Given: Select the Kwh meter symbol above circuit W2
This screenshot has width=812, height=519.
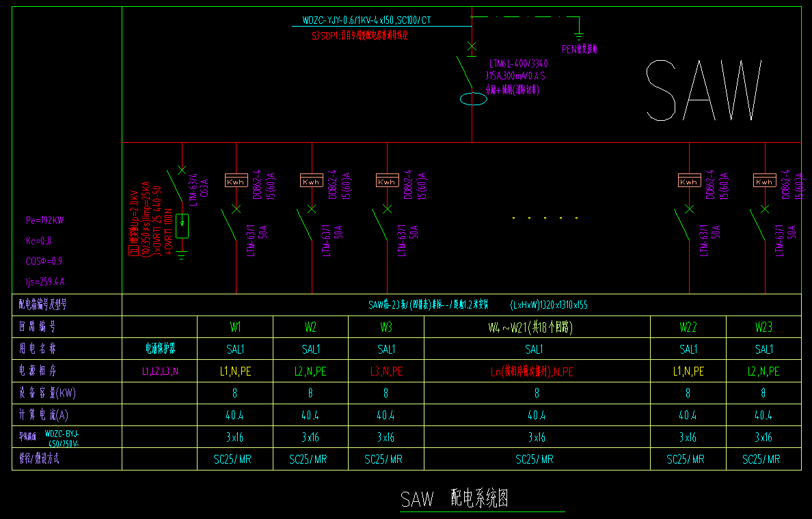Looking at the screenshot, I should [312, 180].
